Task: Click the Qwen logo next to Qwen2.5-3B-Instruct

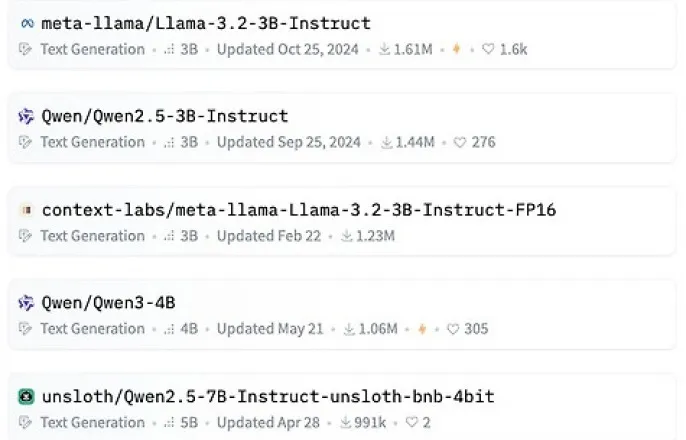Action: 26,116
